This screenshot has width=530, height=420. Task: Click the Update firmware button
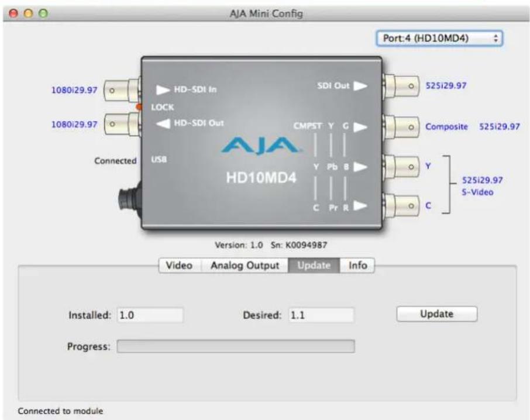[x=437, y=314]
